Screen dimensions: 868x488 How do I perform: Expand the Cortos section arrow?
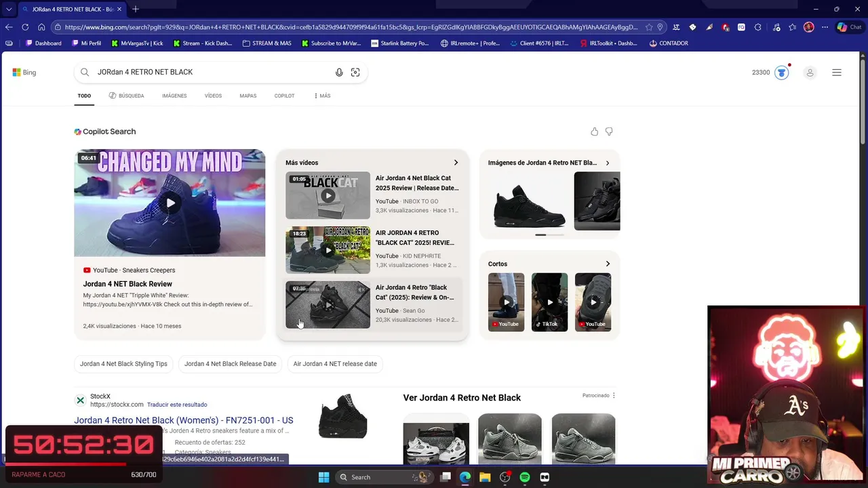pos(608,264)
